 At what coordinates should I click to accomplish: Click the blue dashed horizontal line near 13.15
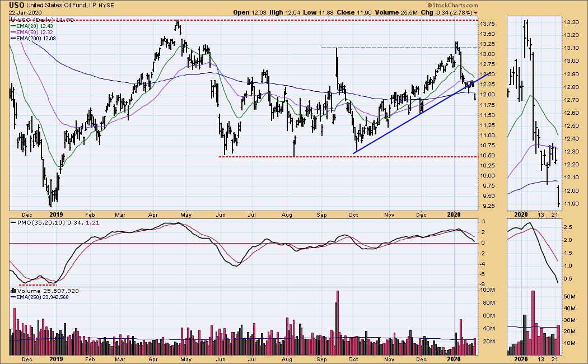coord(400,48)
